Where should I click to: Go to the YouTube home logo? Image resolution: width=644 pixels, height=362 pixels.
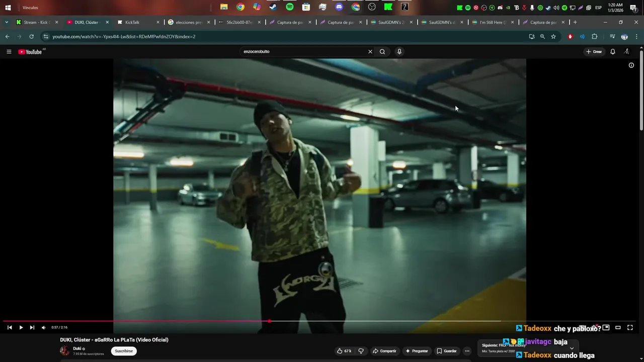(x=31, y=52)
